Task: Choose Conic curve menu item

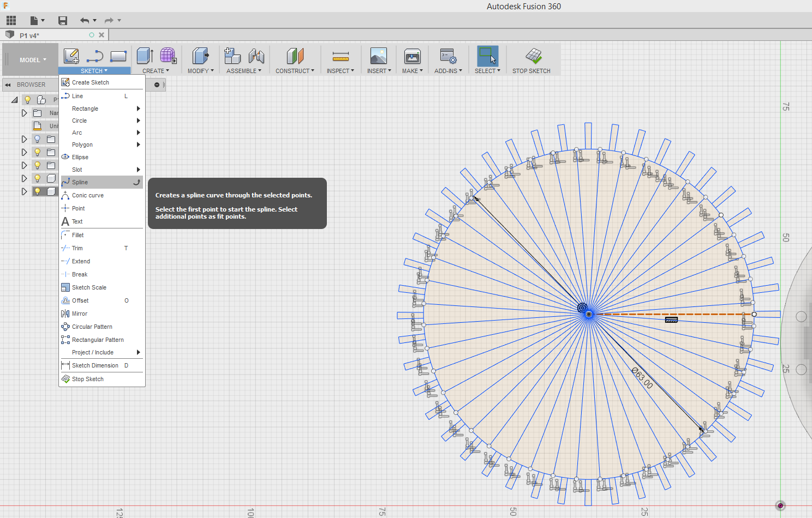Action: click(102, 195)
